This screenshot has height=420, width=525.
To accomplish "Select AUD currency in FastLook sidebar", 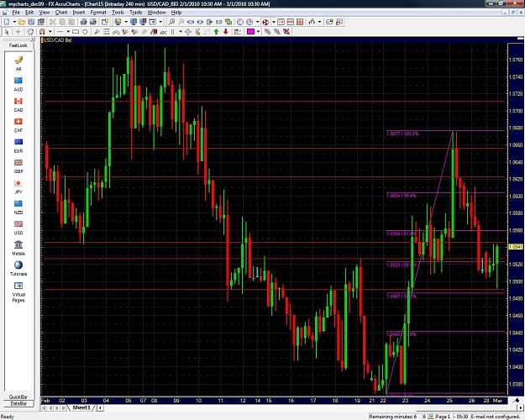I will click(18, 84).
